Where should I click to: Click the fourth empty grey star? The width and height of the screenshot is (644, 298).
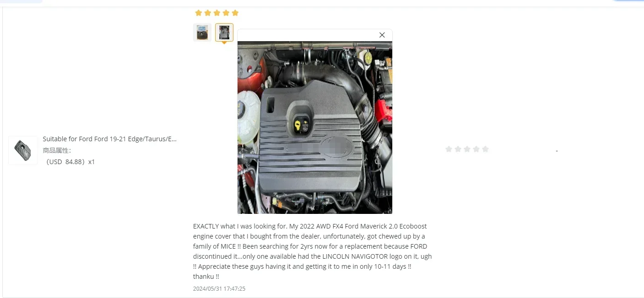coord(476,149)
